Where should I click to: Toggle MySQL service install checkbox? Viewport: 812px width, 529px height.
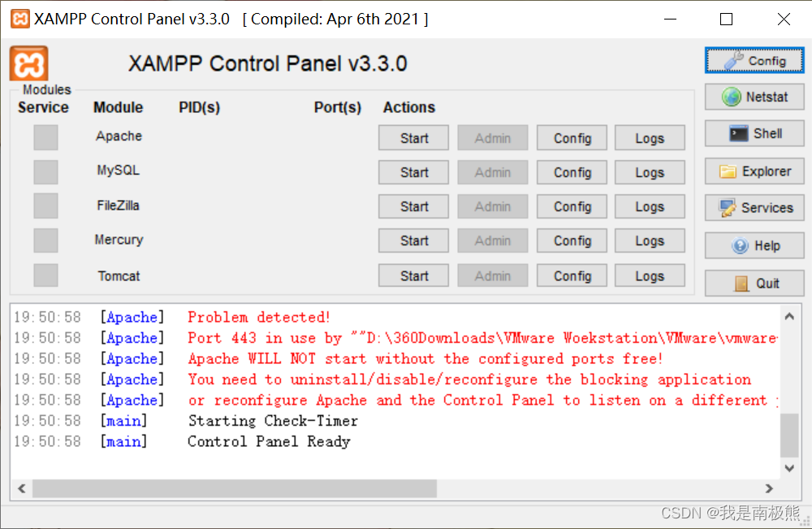tap(45, 172)
